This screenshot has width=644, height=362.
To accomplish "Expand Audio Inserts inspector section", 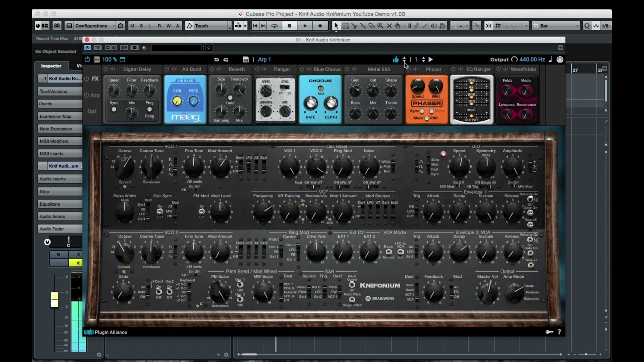I will [60, 179].
